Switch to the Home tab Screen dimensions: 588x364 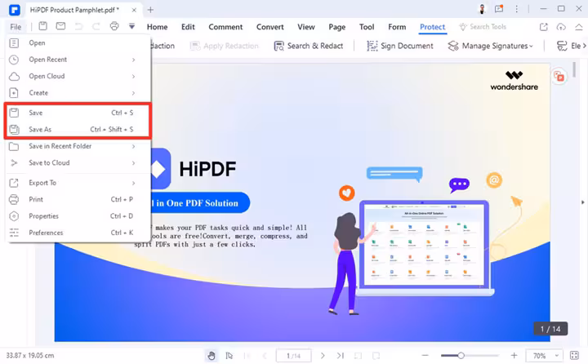click(157, 27)
